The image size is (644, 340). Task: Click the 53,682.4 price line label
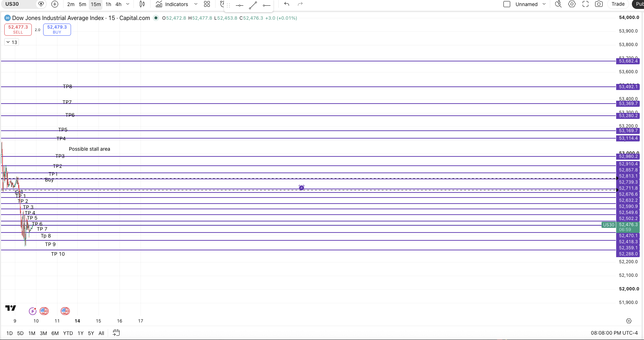pos(628,61)
